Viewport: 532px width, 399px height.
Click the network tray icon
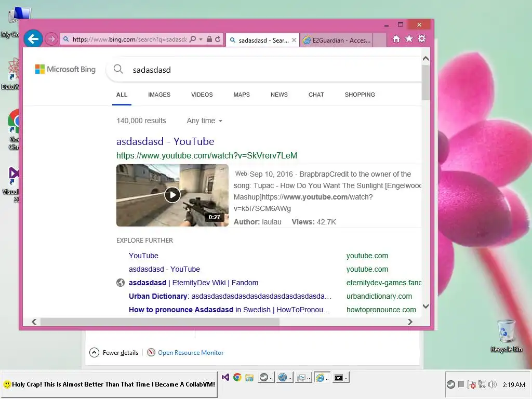[x=482, y=384]
